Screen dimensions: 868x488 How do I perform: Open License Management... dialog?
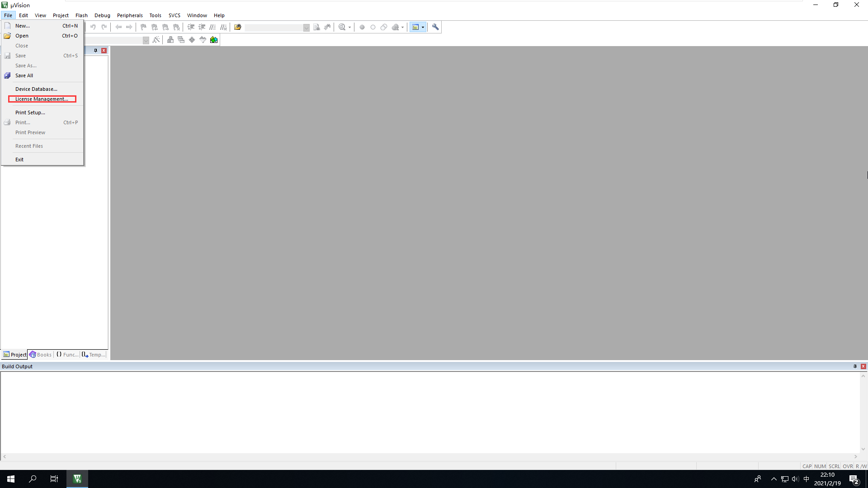click(42, 99)
